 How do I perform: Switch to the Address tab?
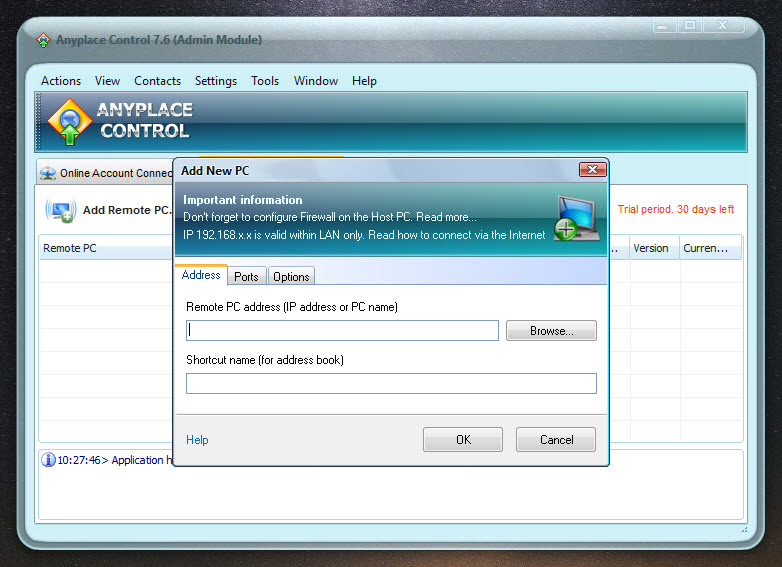tap(201, 275)
